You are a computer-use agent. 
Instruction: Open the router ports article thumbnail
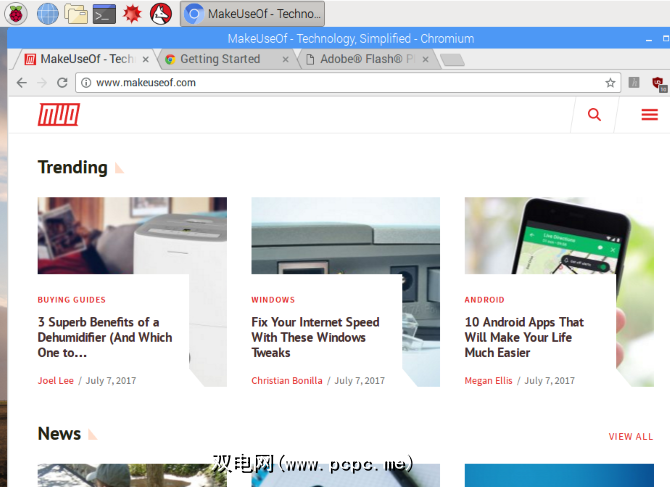pos(345,235)
